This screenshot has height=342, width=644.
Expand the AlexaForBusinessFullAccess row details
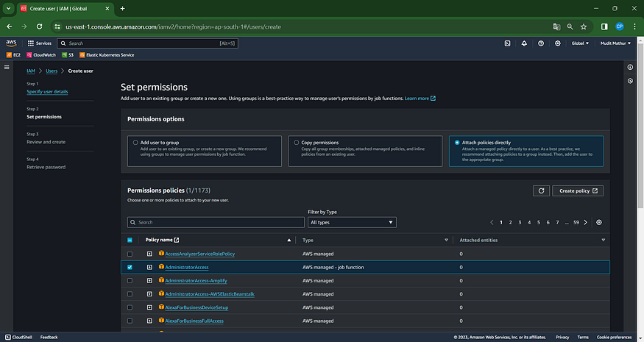(x=149, y=321)
